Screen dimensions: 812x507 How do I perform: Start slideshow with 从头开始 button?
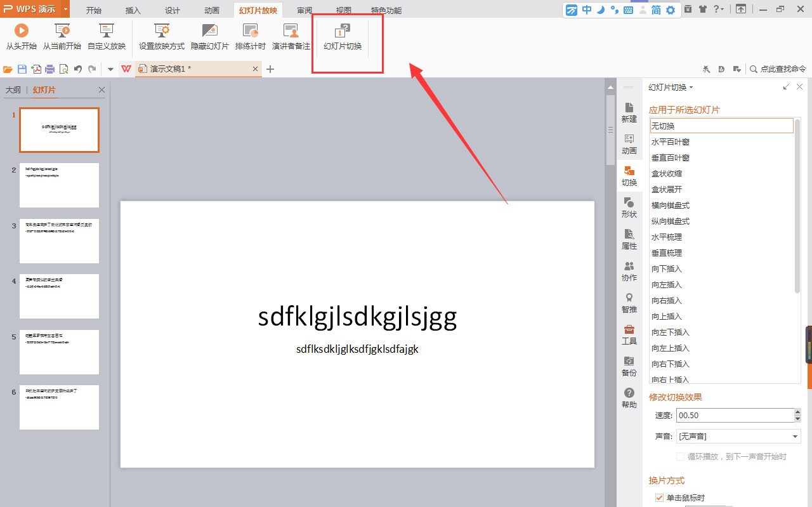22,37
